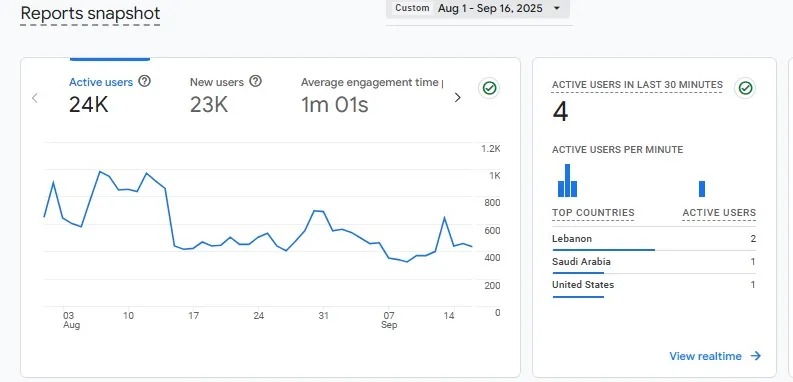The height and width of the screenshot is (382, 793).
Task: Click the 31 date label on chart axis
Action: click(x=324, y=316)
